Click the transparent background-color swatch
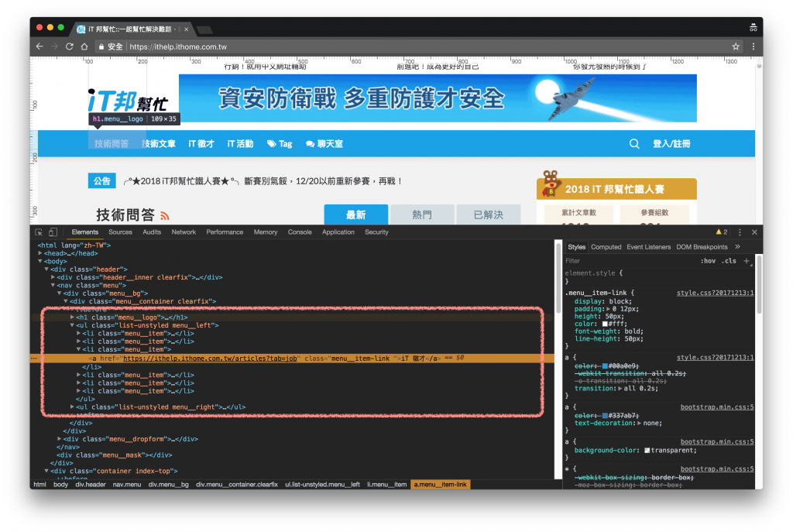The height and width of the screenshot is (532, 793). tap(647, 451)
